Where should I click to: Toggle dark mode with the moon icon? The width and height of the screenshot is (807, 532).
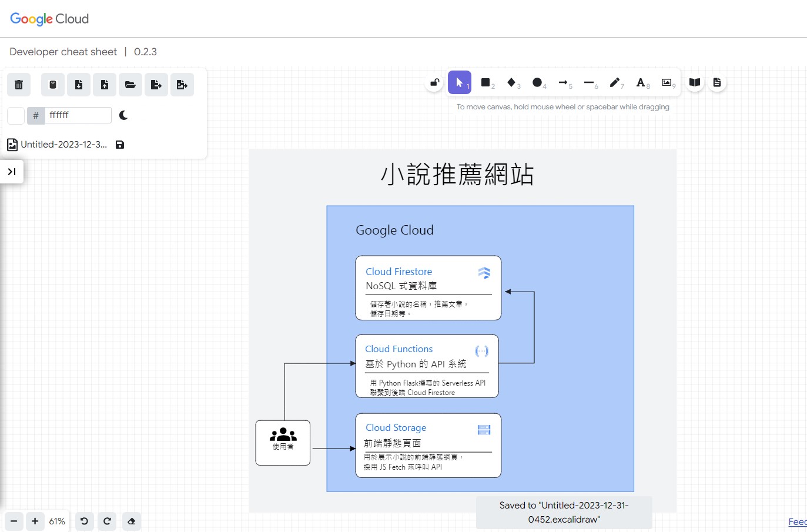(x=123, y=115)
